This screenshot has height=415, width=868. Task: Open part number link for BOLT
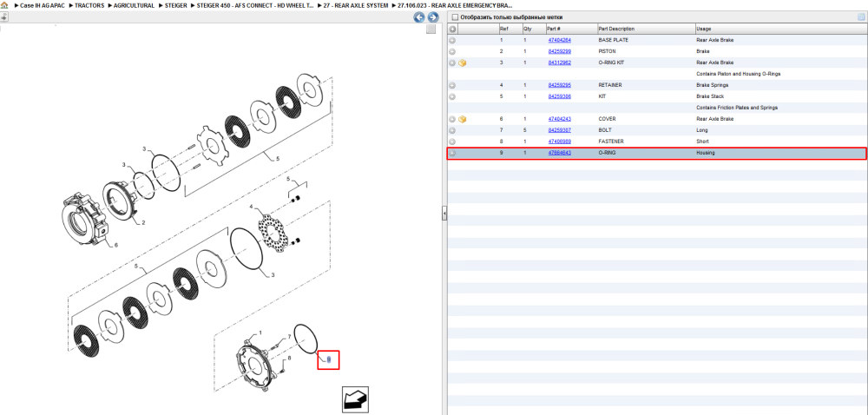click(x=559, y=130)
